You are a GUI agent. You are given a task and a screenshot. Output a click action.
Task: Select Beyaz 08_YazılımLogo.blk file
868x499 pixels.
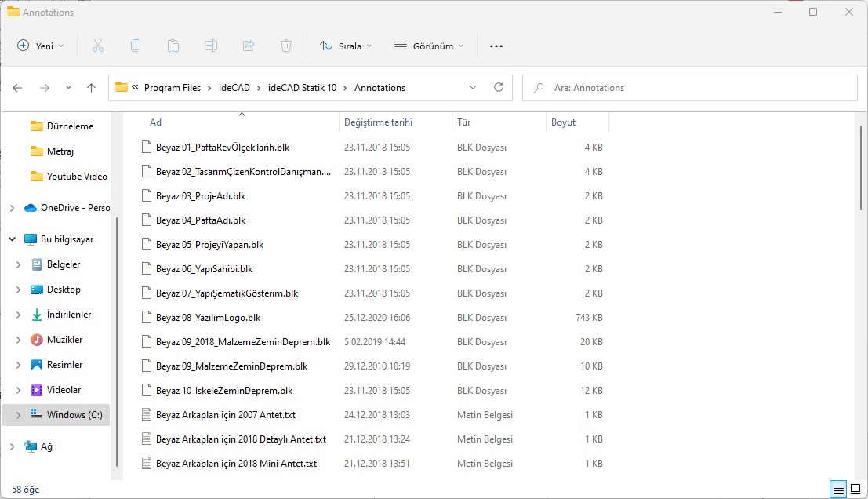tap(208, 318)
